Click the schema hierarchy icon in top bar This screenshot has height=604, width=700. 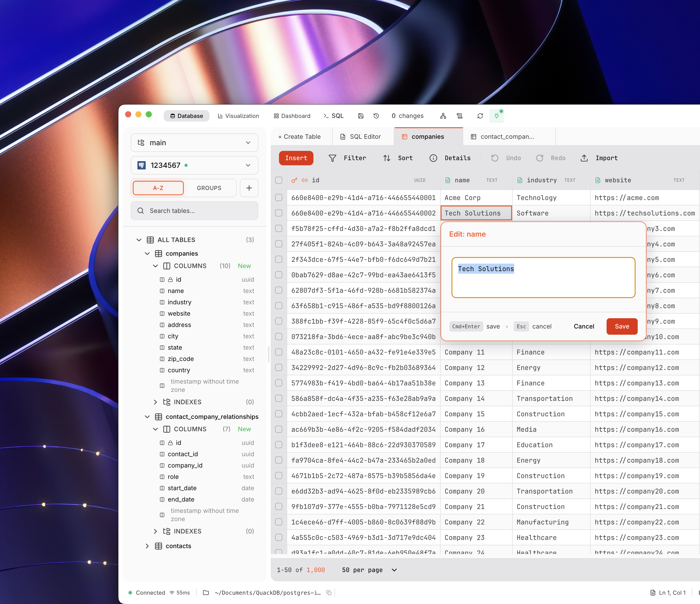(x=443, y=116)
